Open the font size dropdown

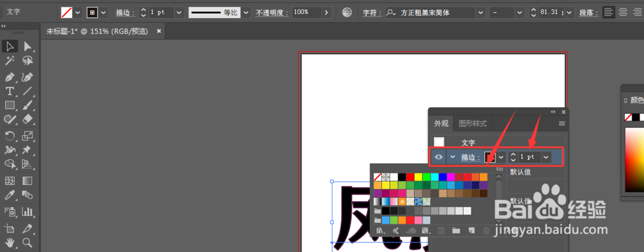pos(570,13)
